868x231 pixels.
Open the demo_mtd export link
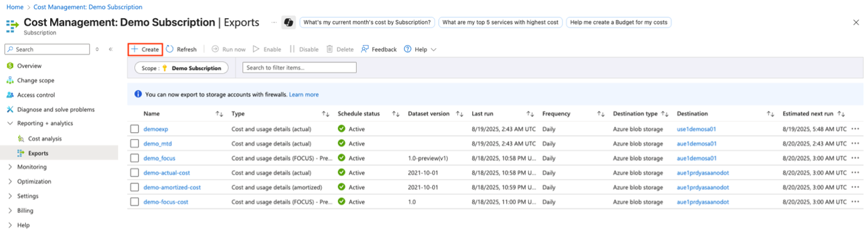tap(157, 143)
